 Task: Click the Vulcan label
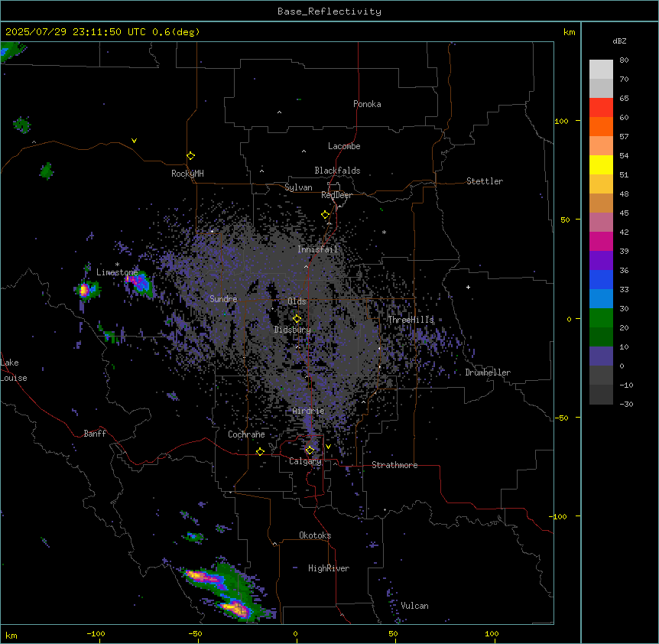415,606
